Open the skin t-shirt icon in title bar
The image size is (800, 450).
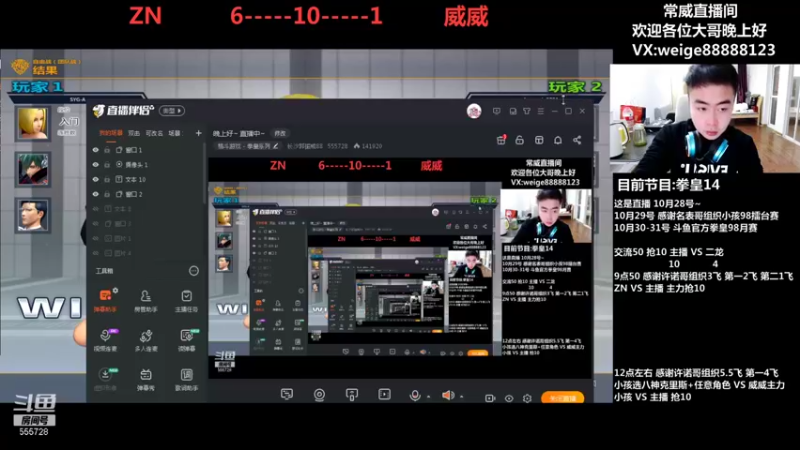coord(527,111)
